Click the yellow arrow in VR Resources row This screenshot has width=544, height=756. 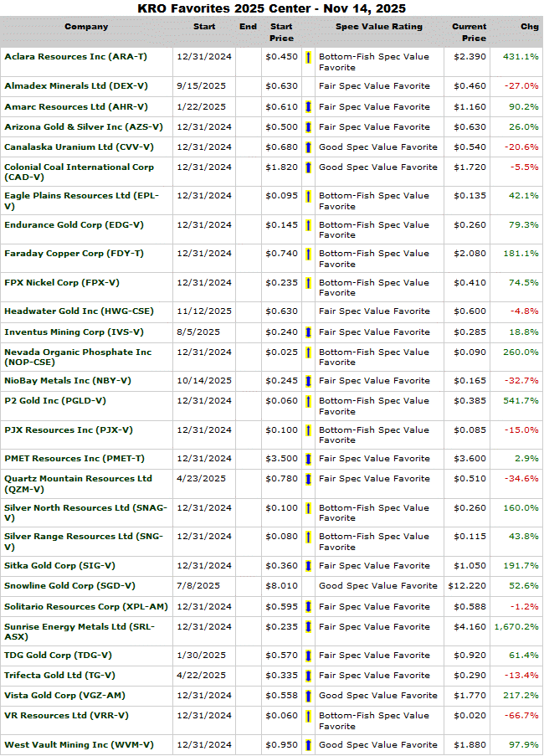[308, 717]
